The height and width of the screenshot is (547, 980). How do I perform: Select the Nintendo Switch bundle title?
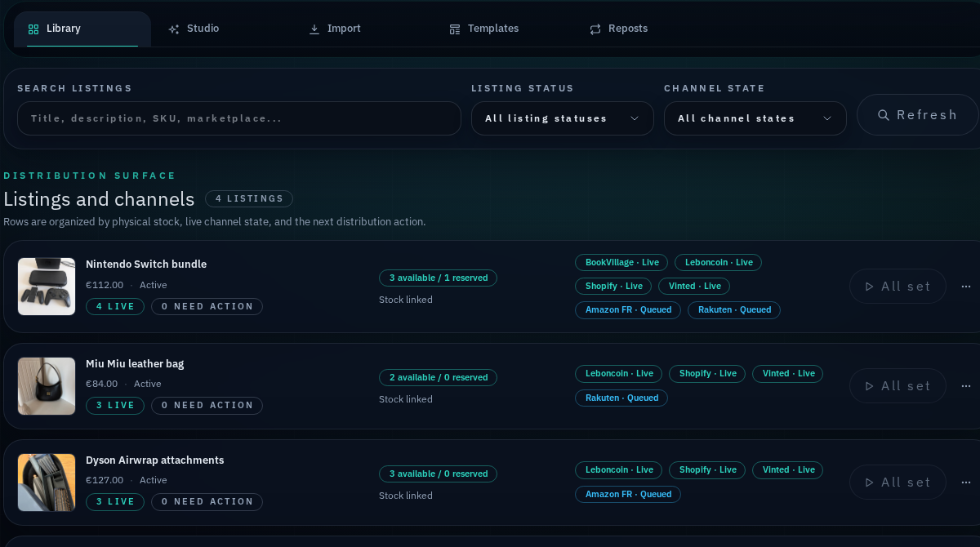146,265
